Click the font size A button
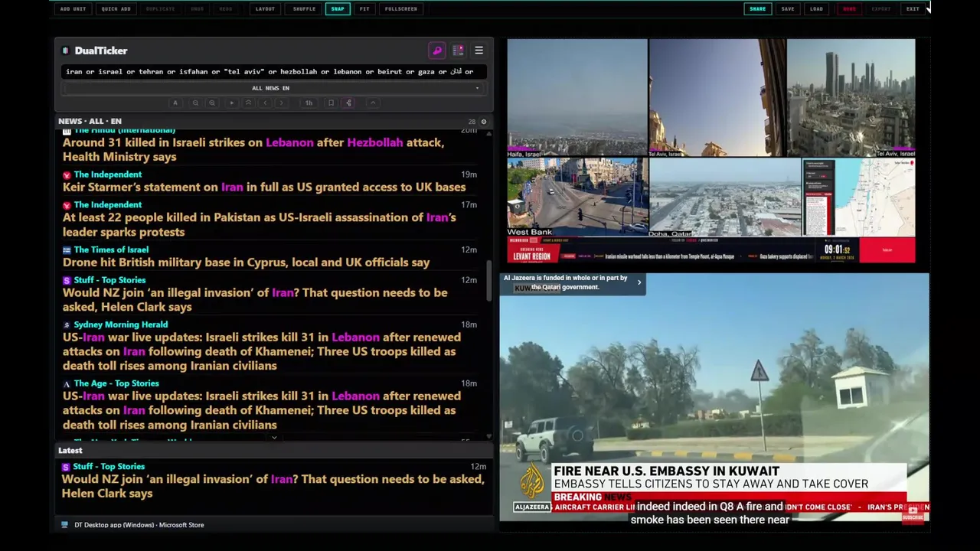This screenshot has height=551, width=980. click(x=175, y=103)
